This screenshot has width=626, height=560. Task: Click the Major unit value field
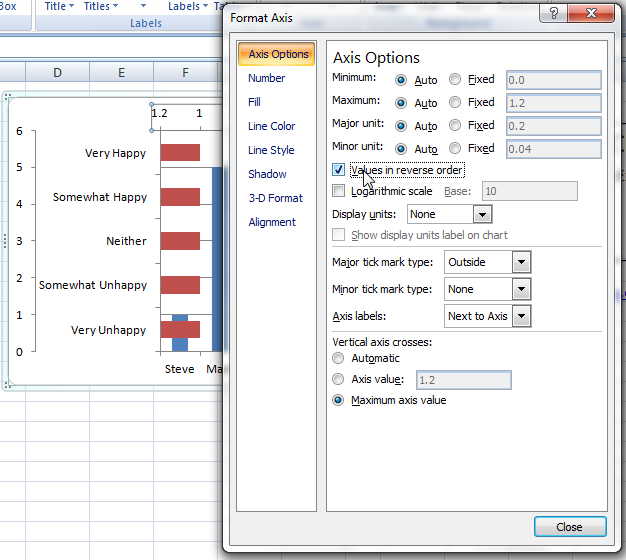(x=553, y=126)
